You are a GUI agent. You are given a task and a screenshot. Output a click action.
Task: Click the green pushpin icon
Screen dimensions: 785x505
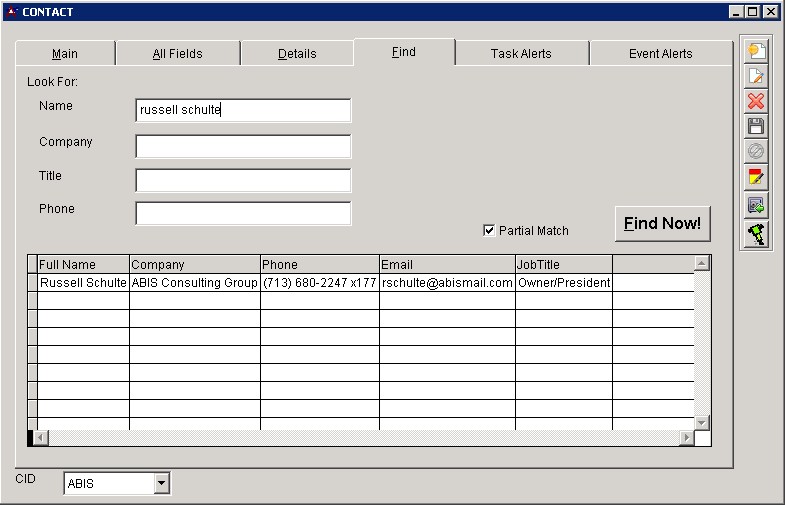(756, 234)
